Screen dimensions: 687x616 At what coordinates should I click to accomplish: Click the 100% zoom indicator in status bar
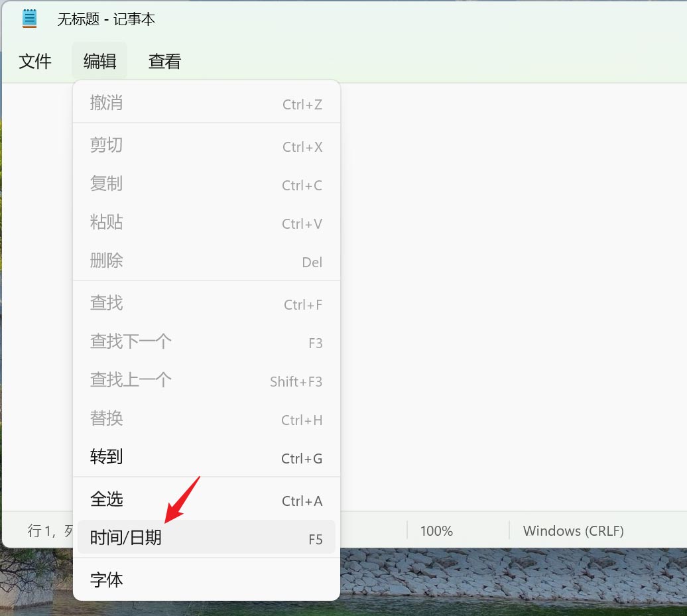[x=436, y=530]
